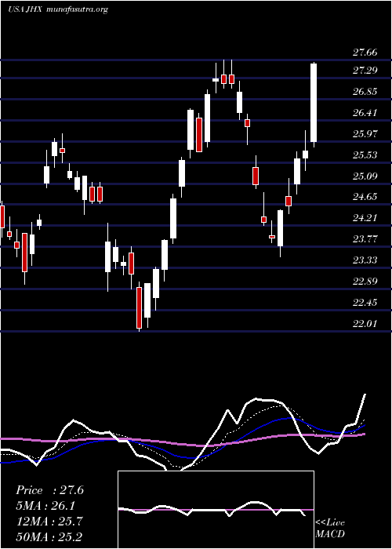
Task: Click the 22.01 price axis label
Action: [365, 323]
